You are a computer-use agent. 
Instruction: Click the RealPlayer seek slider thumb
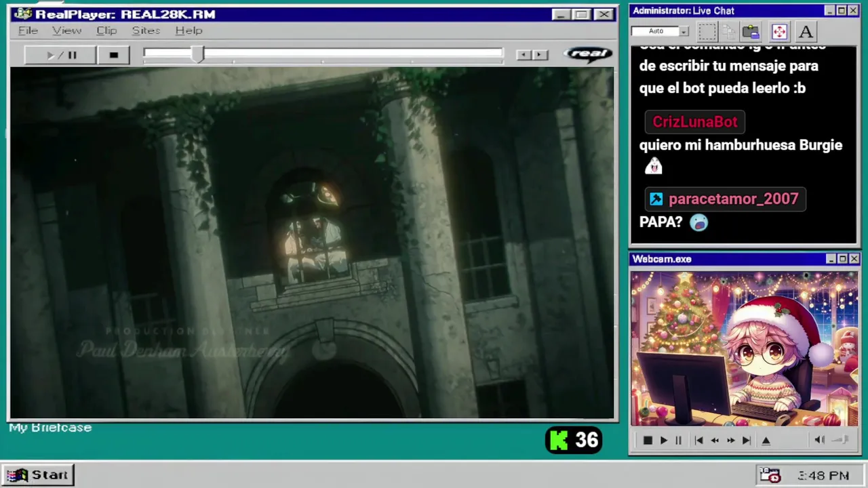pyautogui.click(x=197, y=55)
